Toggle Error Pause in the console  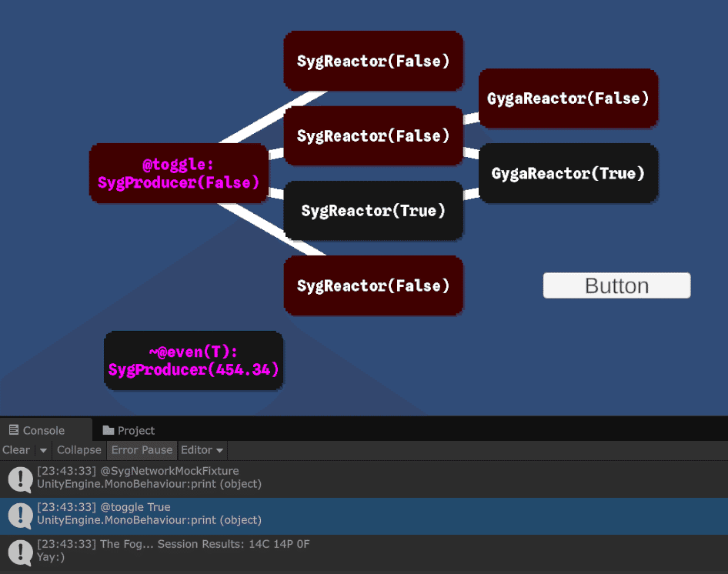click(x=142, y=450)
